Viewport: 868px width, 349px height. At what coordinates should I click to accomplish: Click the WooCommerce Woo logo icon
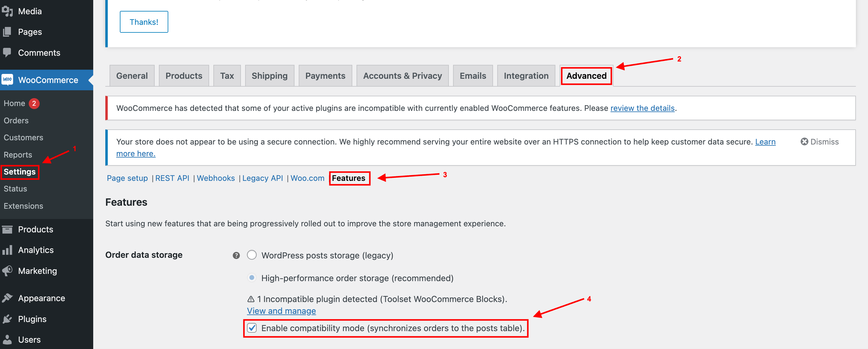point(7,80)
